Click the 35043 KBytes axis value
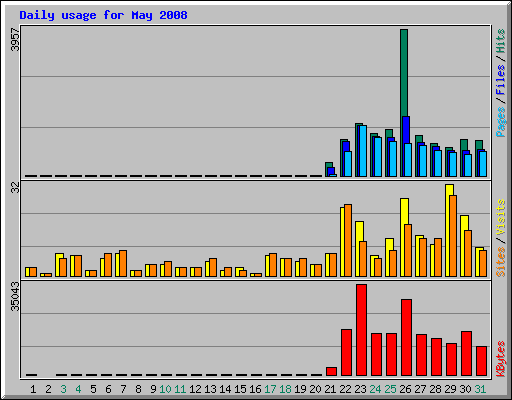Screen dimensions: 512x400 tap(15, 296)
